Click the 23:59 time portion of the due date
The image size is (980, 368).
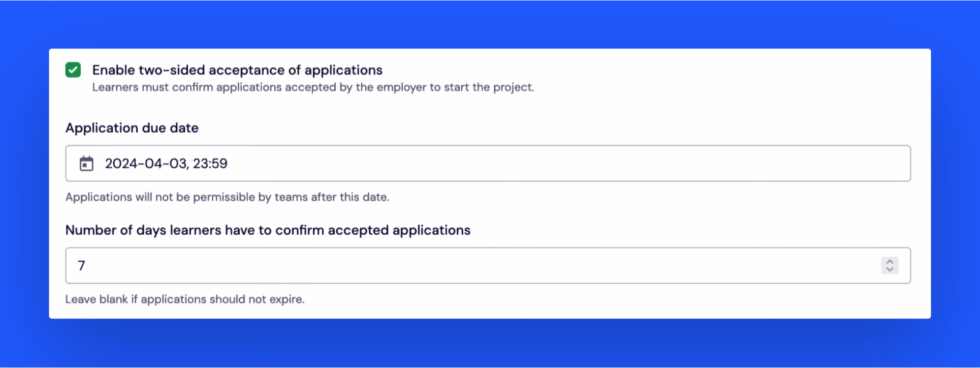point(210,164)
